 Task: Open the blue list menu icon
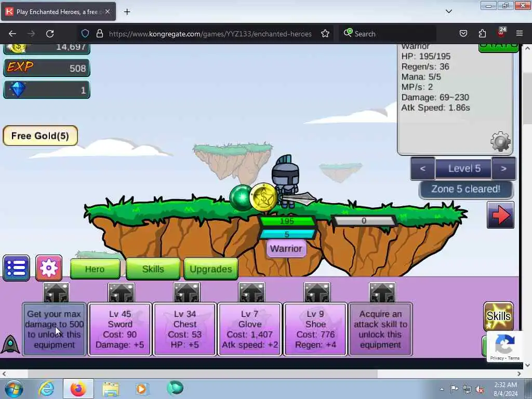click(x=16, y=268)
